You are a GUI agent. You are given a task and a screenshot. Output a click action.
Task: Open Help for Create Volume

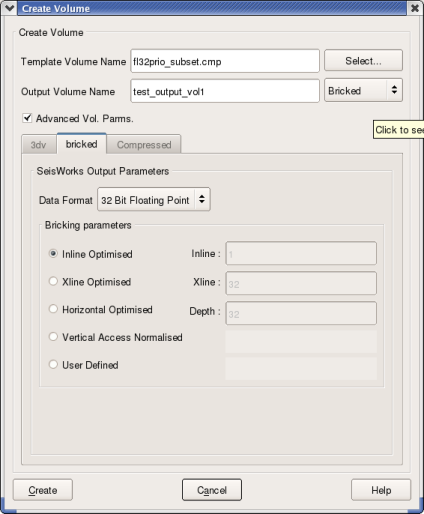(x=381, y=490)
